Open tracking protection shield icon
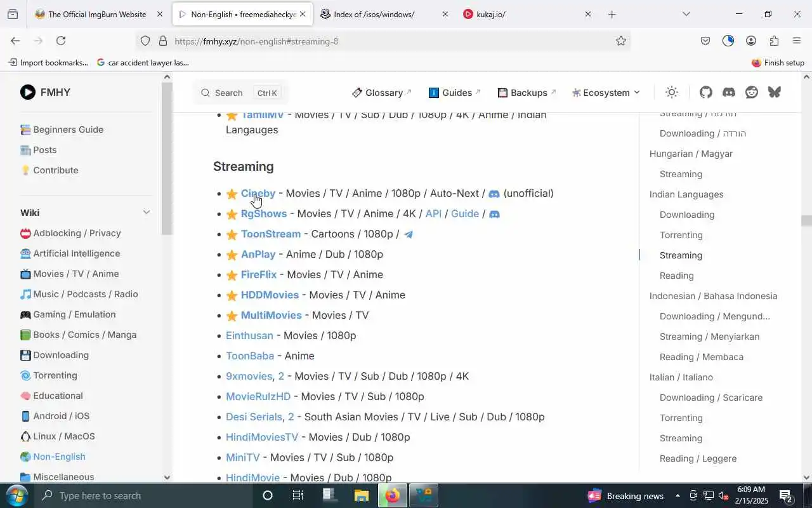This screenshot has height=508, width=812. coord(145,41)
